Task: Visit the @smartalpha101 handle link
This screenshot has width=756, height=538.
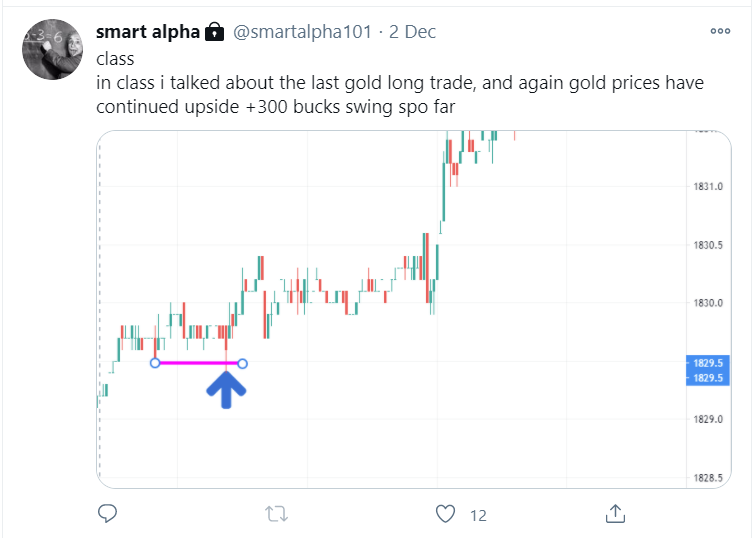Action: pyautogui.click(x=302, y=32)
